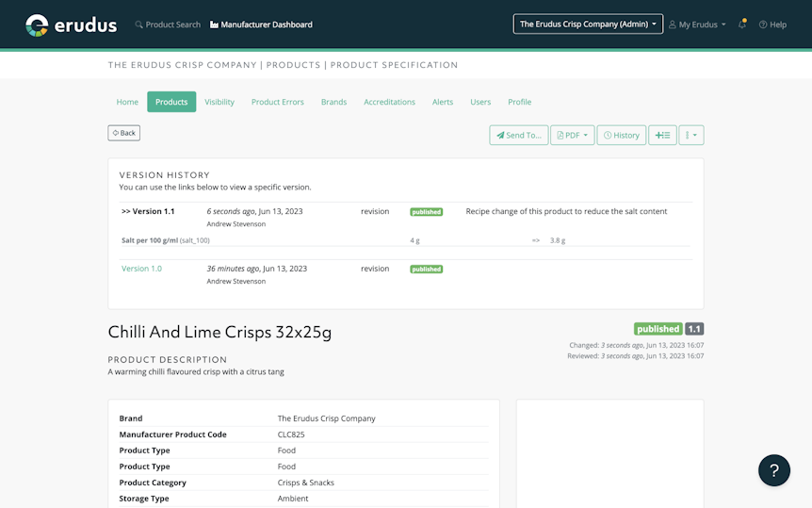Select the new salt value 3.8 g
Screen dimensions: 812x508
pos(558,240)
